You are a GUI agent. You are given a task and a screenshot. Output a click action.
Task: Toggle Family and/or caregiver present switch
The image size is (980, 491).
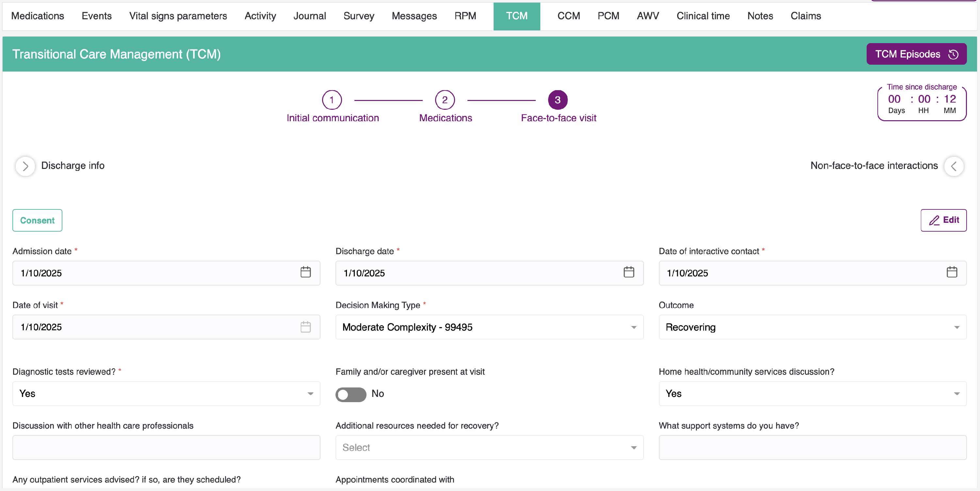tap(351, 394)
